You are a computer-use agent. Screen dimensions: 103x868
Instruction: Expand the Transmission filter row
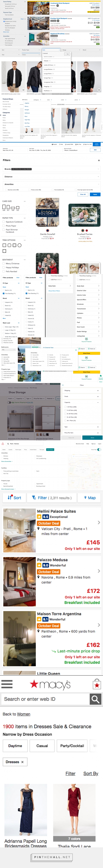tap(88, 309)
